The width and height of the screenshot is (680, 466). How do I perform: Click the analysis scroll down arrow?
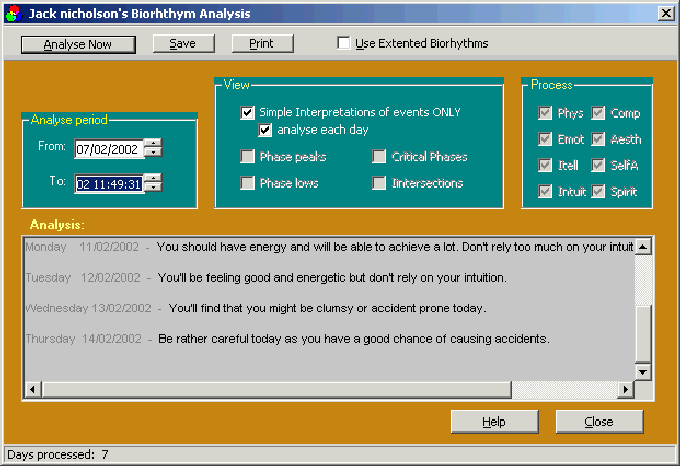643,371
